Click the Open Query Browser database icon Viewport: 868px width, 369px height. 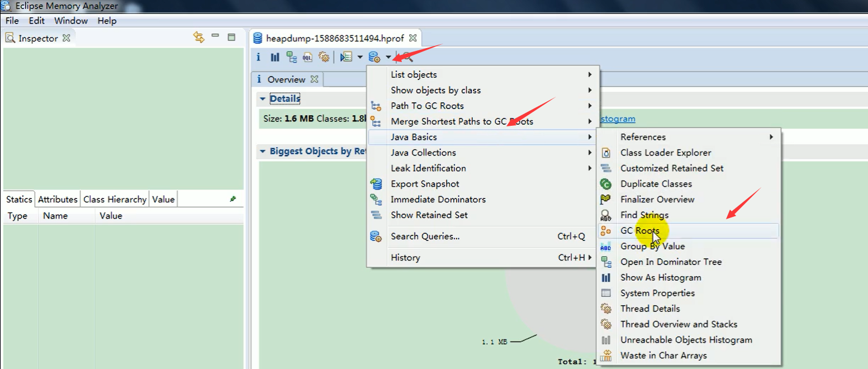(375, 57)
